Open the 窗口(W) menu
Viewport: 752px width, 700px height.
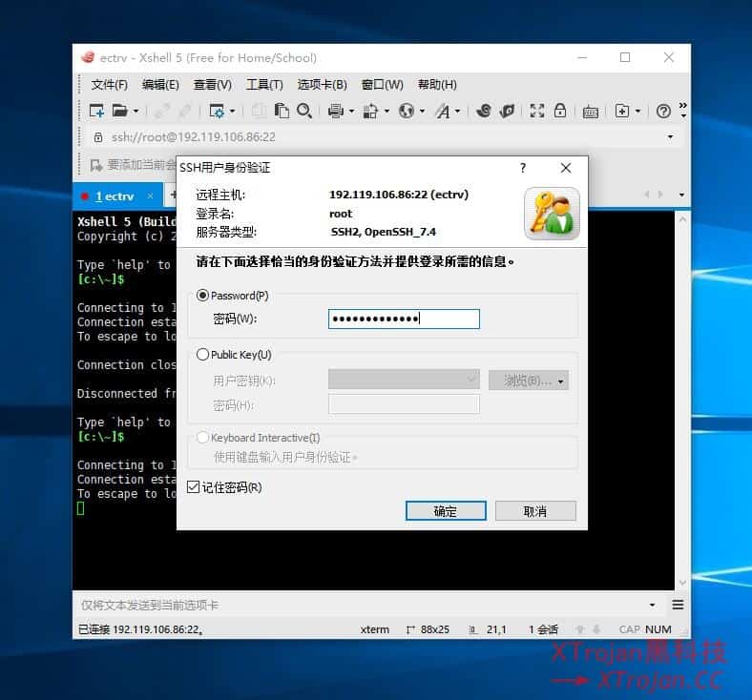pos(383,85)
